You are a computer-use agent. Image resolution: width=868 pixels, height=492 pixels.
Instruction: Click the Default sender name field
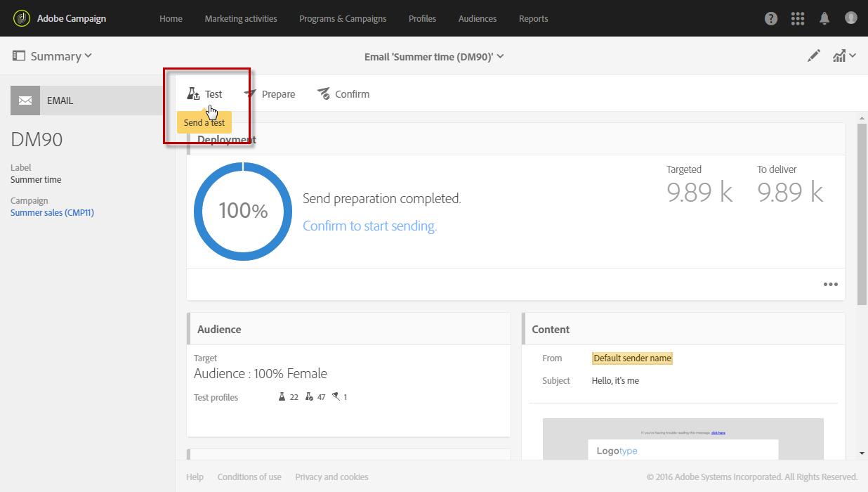[632, 358]
